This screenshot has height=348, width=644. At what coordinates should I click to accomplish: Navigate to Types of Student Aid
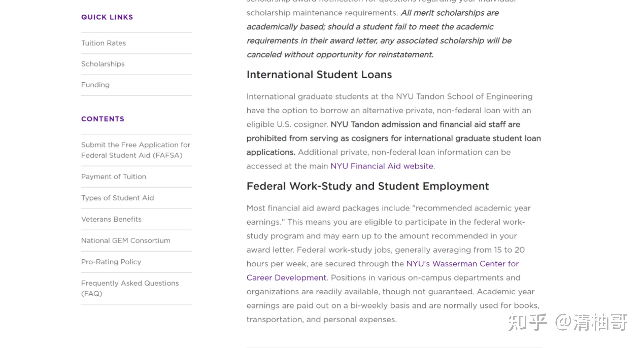(x=117, y=198)
